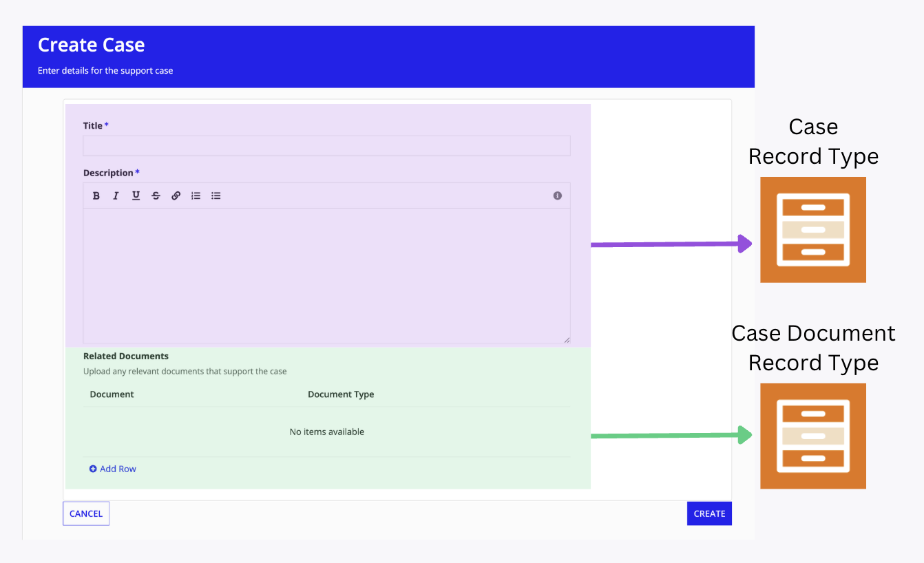Add a row to Related Documents
The width and height of the screenshot is (924, 563).
click(x=113, y=469)
